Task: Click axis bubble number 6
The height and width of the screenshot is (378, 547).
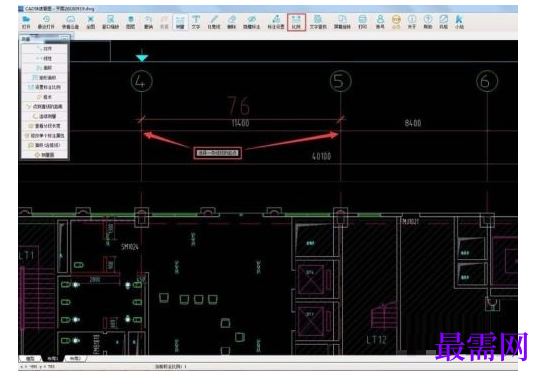Action: [x=487, y=82]
